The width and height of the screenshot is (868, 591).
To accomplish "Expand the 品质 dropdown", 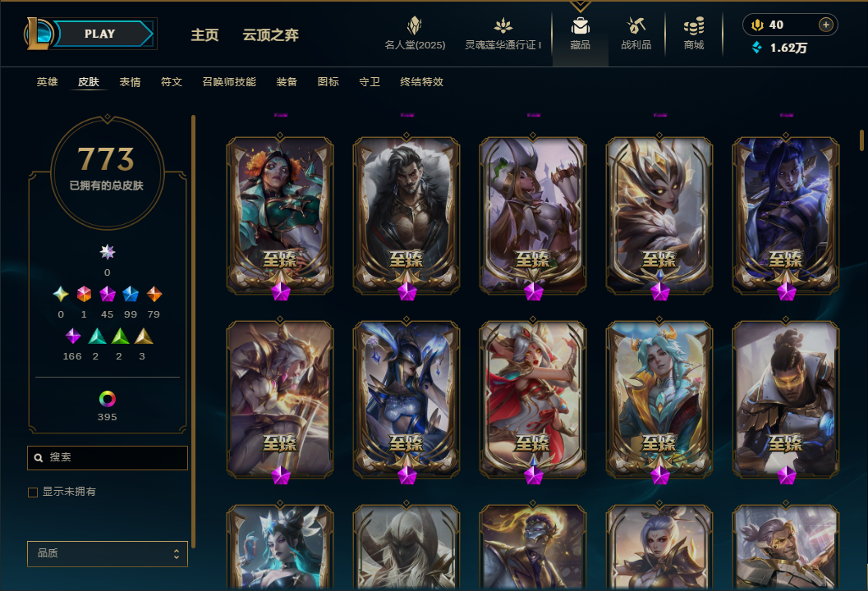I will click(108, 553).
